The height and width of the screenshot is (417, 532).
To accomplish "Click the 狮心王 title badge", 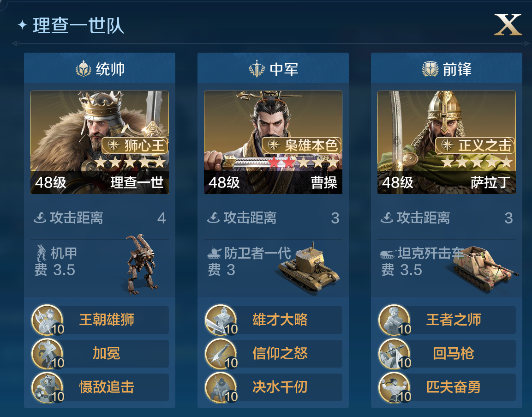I will [135, 145].
